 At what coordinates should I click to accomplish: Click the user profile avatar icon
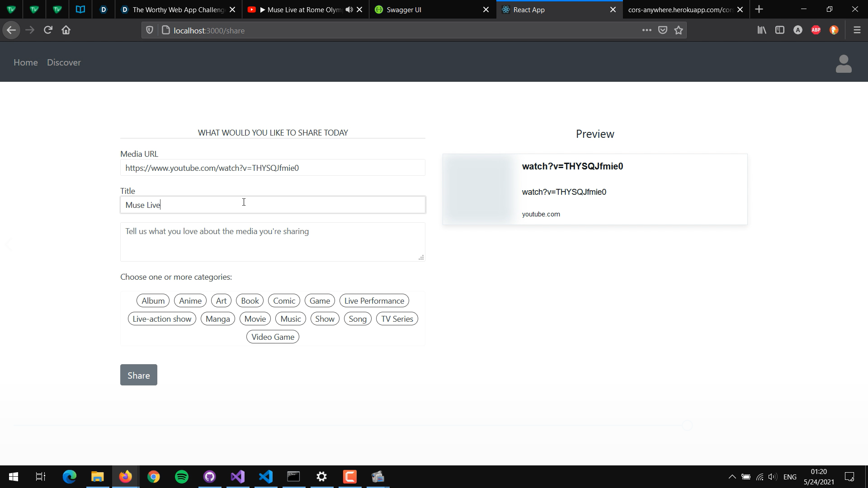tap(843, 64)
